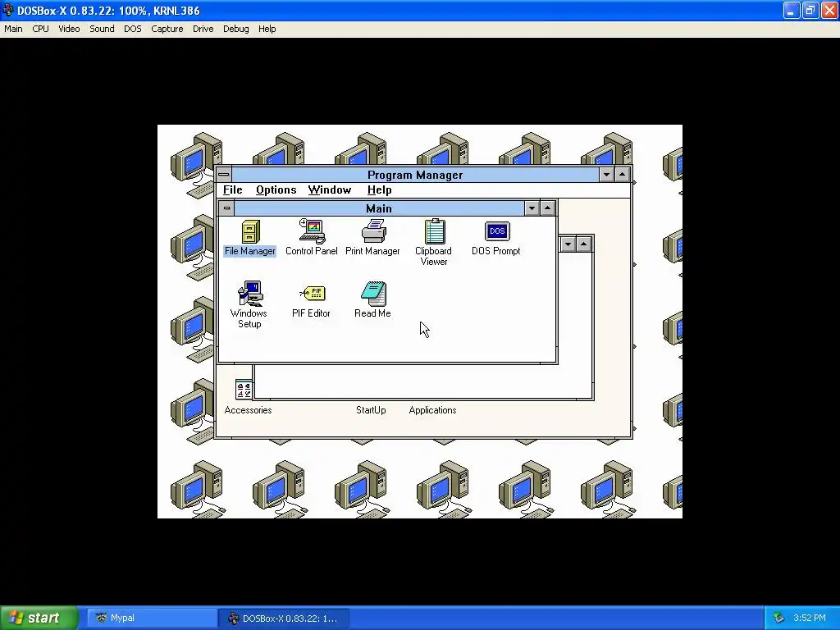The width and height of the screenshot is (840, 630).
Task: Open the DOSBox-X Sound menu
Action: click(x=102, y=29)
